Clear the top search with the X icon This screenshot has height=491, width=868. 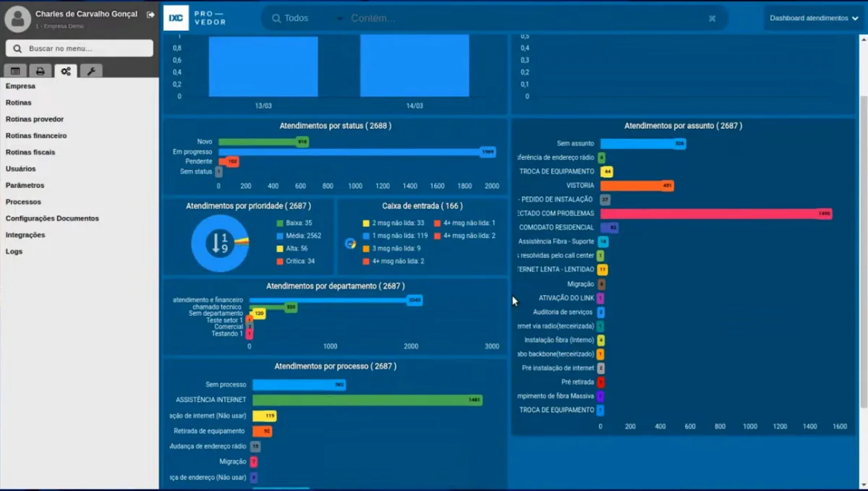click(x=712, y=18)
